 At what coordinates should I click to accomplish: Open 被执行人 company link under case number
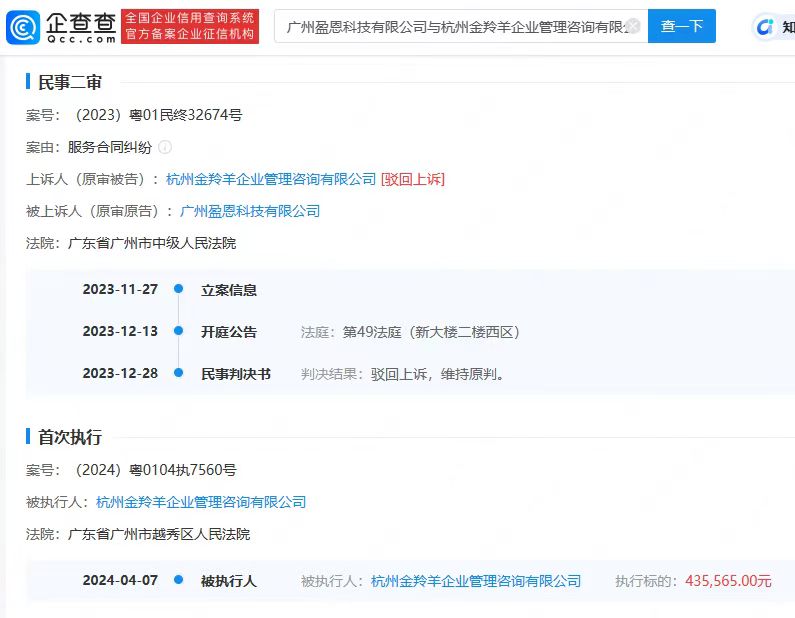point(201,502)
